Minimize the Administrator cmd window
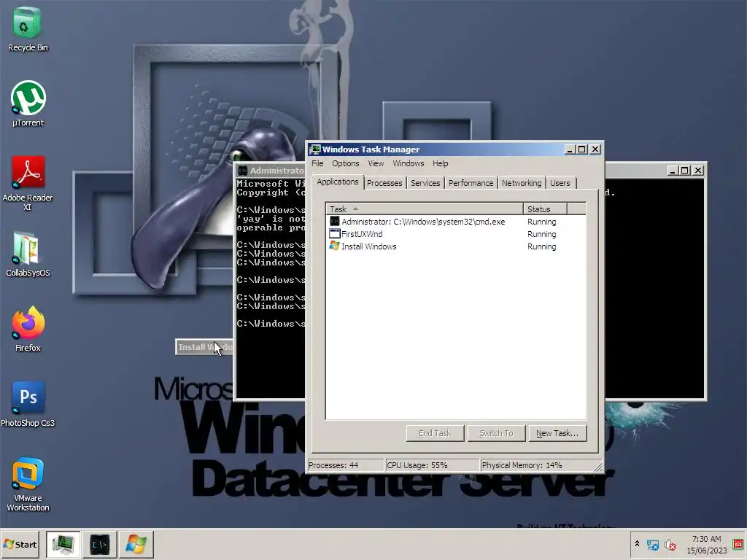747x560 pixels. [672, 171]
